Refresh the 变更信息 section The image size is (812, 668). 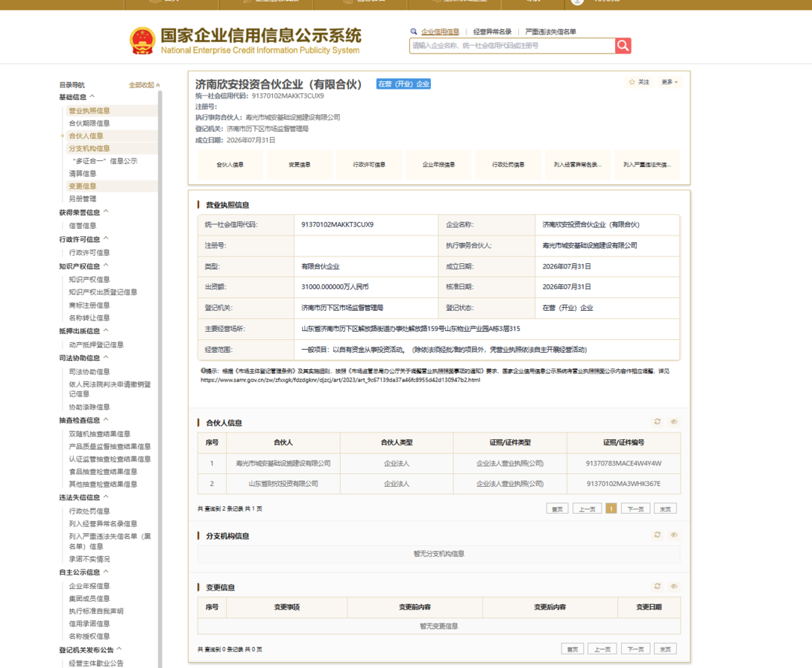coord(657,586)
